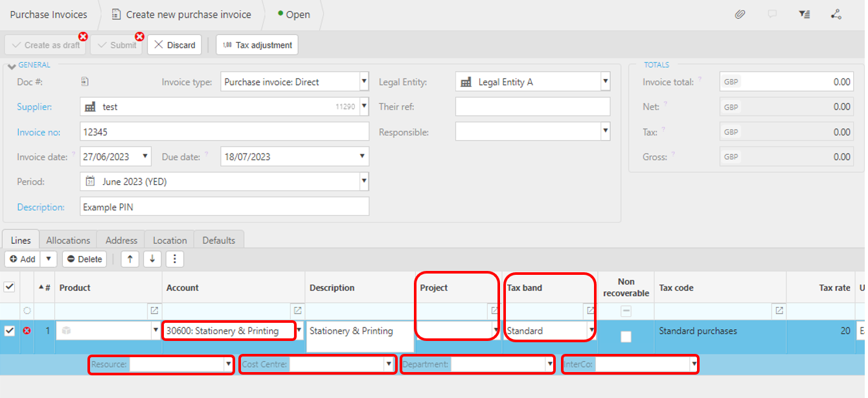Open the Supplier dropdown arrow
The image size is (868, 398).
[364, 106]
